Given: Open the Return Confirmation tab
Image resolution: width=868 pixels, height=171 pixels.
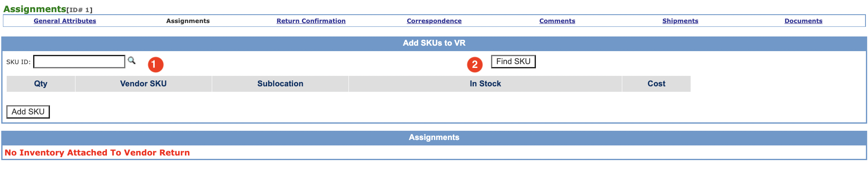Looking at the screenshot, I should point(311,21).
